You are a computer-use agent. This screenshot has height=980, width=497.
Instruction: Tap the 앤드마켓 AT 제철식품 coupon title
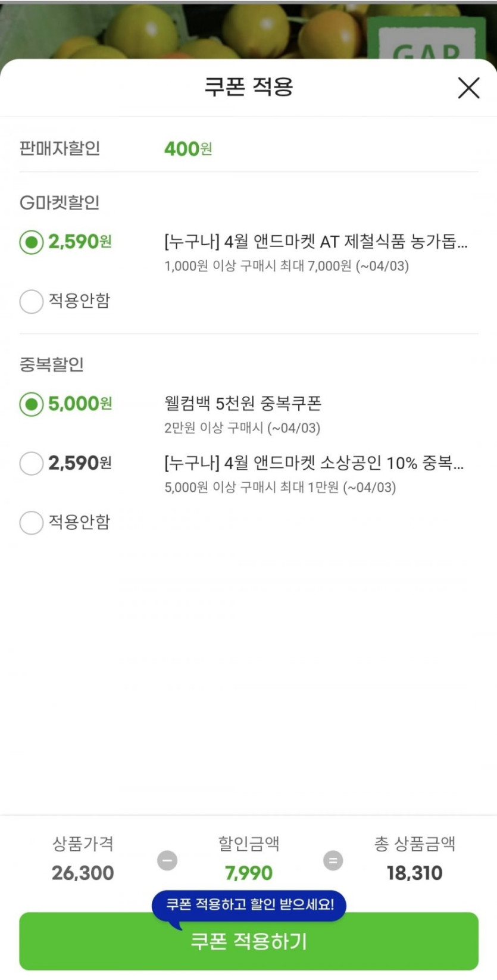point(315,242)
